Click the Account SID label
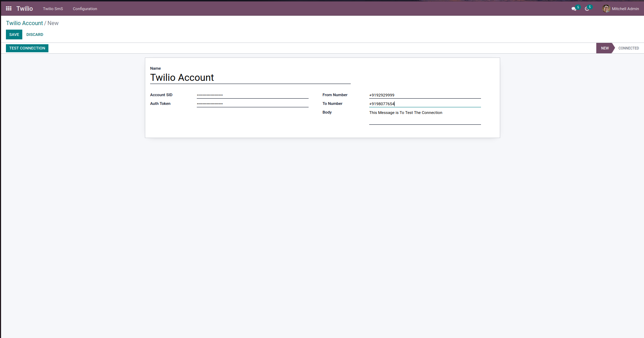Image resolution: width=644 pixels, height=338 pixels. [161, 95]
